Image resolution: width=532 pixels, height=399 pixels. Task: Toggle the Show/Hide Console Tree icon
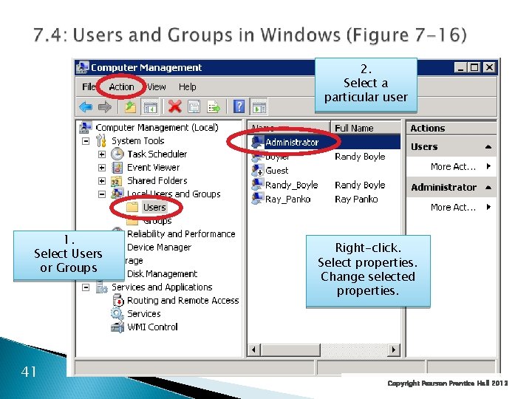pos(149,107)
